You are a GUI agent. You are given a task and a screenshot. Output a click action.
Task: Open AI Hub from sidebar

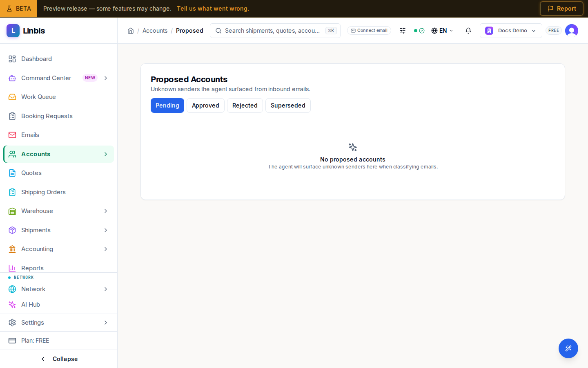click(58, 305)
